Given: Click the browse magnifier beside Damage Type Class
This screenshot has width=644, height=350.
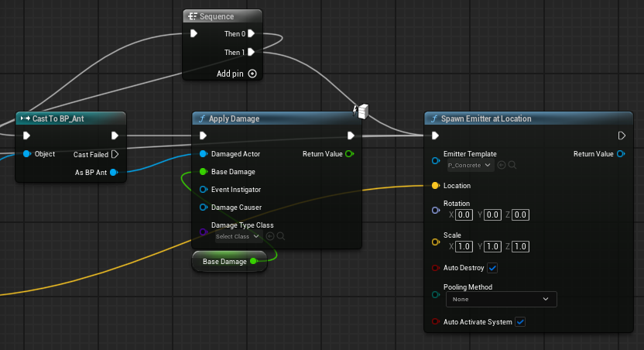Looking at the screenshot, I should click(281, 236).
